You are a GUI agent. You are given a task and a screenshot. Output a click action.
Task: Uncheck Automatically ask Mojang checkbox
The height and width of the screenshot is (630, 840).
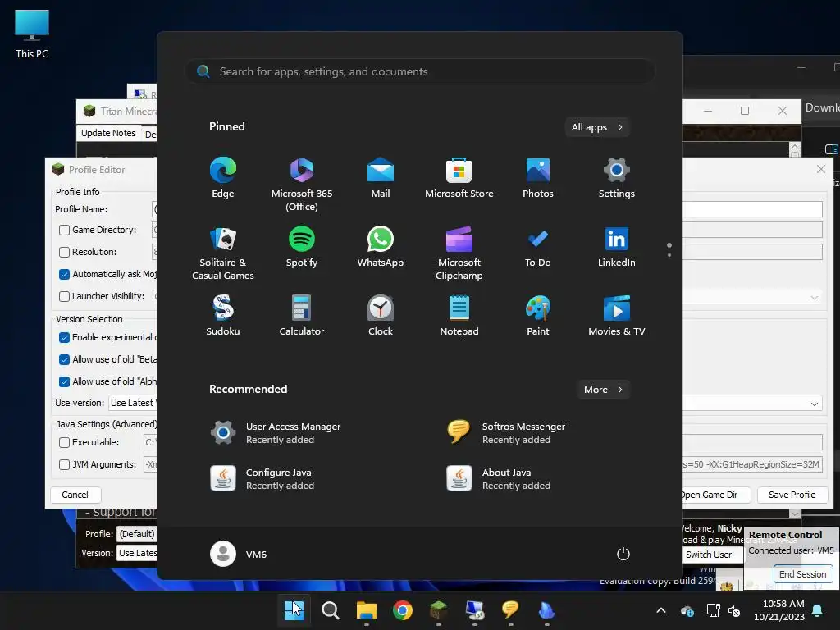coord(64,274)
